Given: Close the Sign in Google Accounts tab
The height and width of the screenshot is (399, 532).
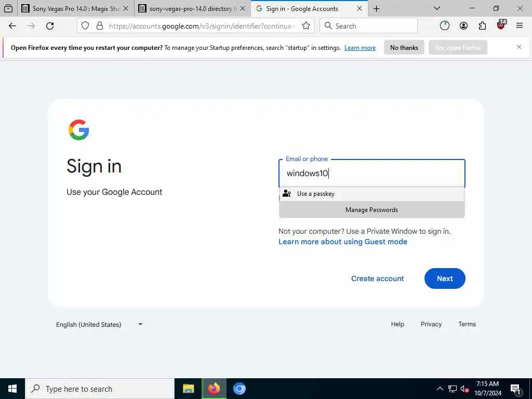Looking at the screenshot, I should tap(360, 9).
